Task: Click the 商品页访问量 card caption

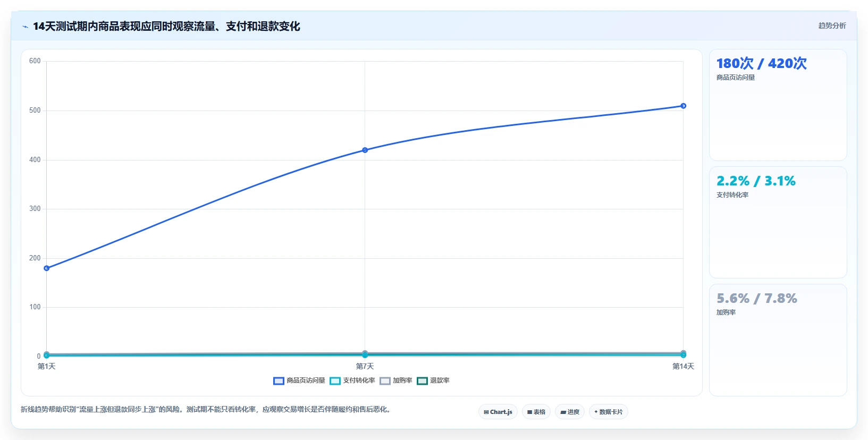Action: pos(736,78)
